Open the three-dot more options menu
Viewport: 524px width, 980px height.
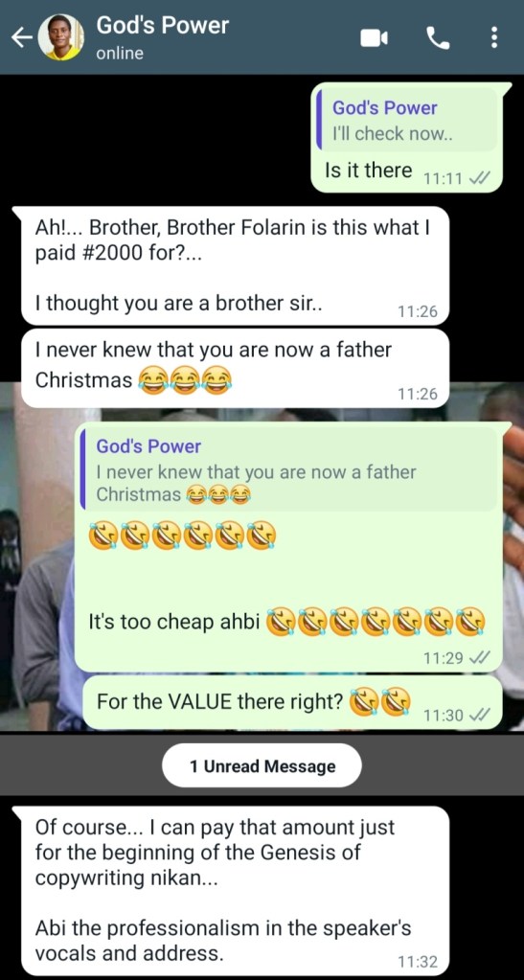click(x=494, y=38)
